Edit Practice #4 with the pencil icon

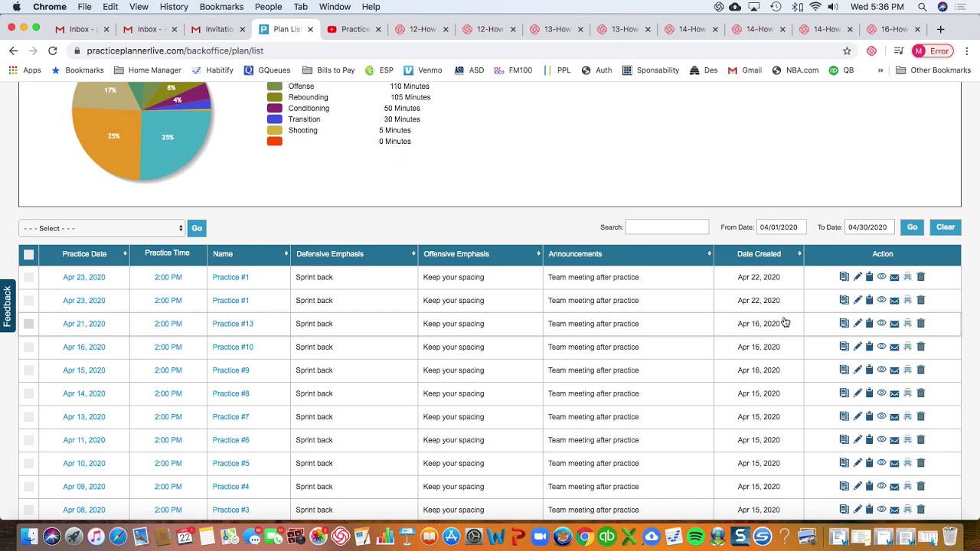(857, 486)
